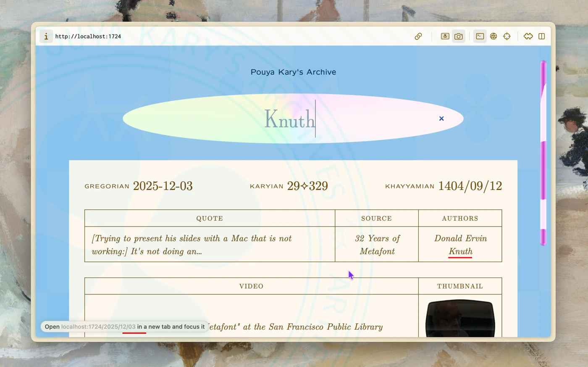
Task: Open extensions via the puzzle piece icon
Action: coord(528,36)
